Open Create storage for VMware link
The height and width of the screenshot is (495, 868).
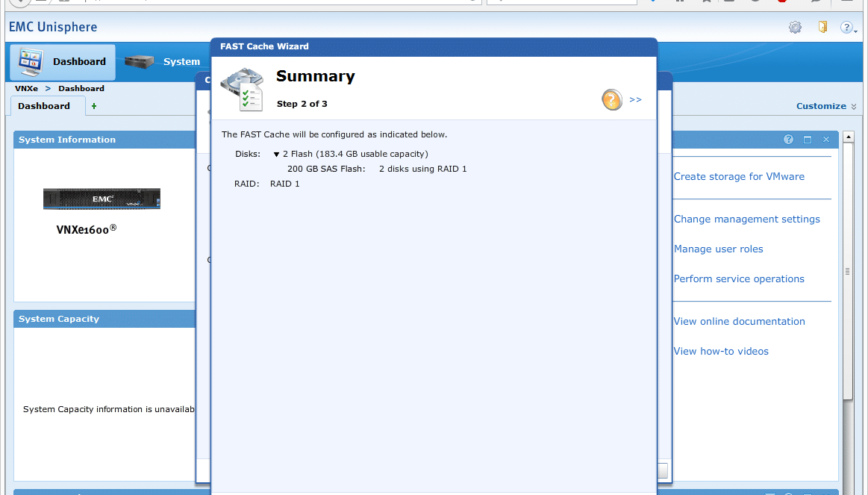tap(739, 177)
